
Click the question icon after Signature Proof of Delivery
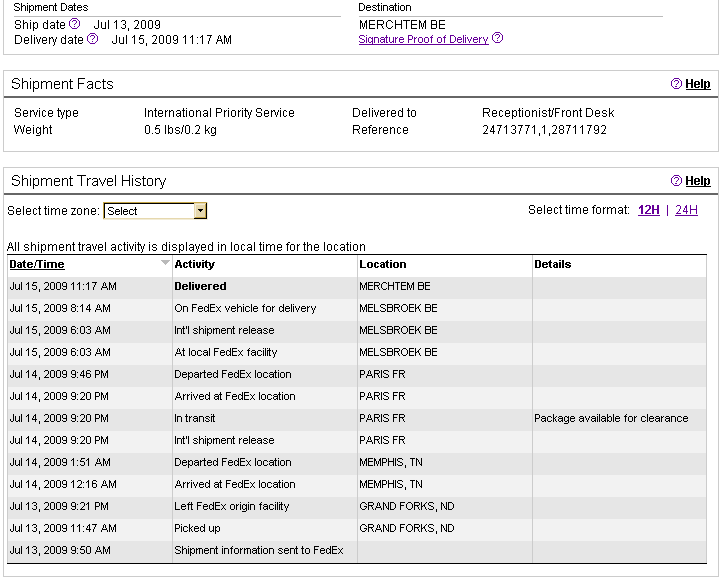pyautogui.click(x=497, y=38)
